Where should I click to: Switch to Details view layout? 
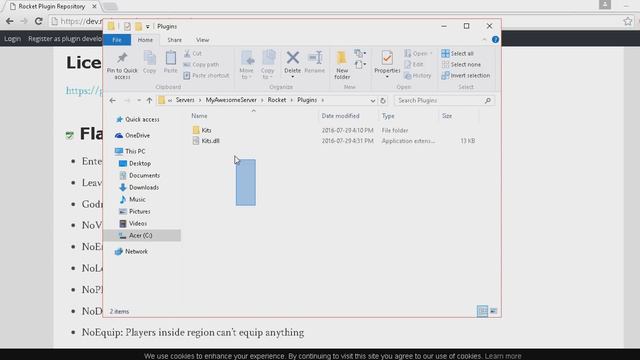point(482,311)
